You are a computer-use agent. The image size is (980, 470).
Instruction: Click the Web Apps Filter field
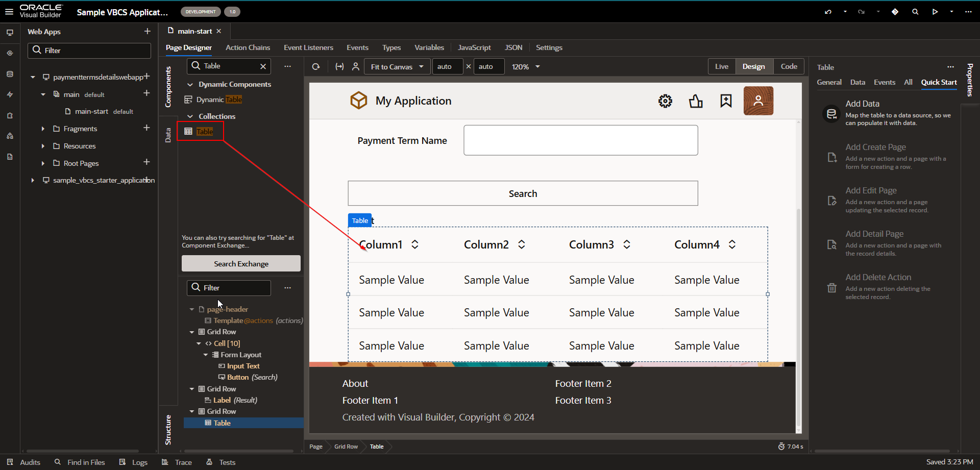tap(89, 51)
